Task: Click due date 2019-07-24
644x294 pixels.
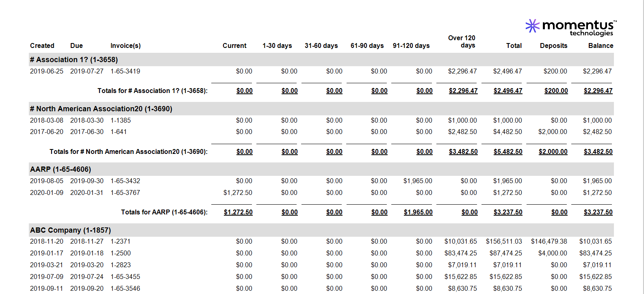Action: (x=87, y=277)
